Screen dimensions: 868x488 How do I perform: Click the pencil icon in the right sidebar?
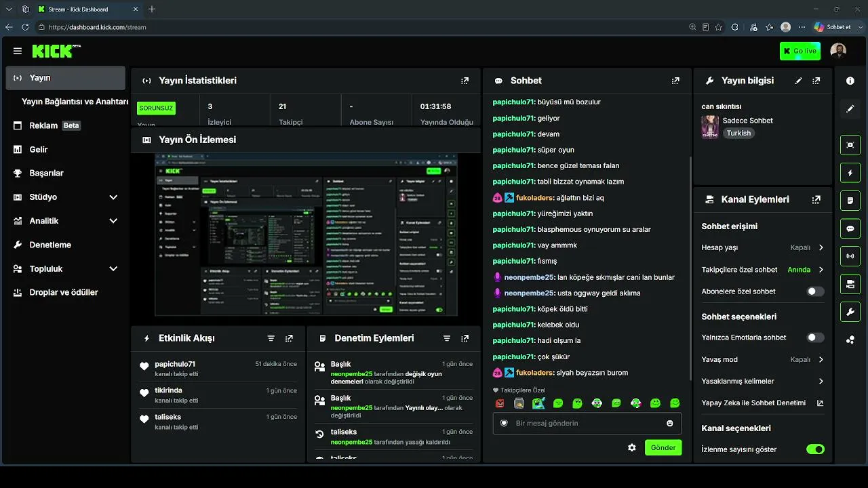pyautogui.click(x=850, y=108)
